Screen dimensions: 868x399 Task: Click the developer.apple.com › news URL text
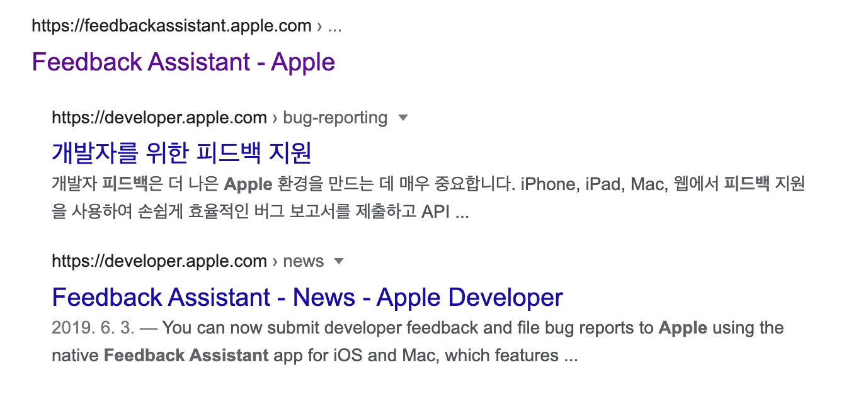tap(188, 261)
